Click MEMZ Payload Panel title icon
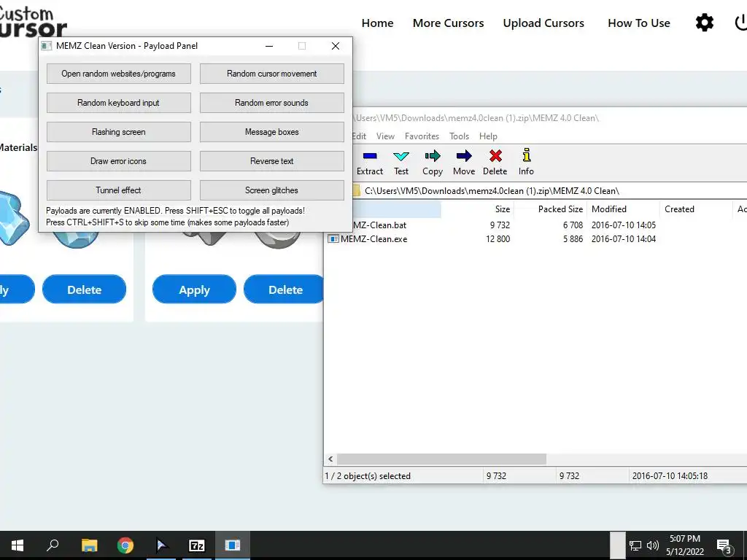747x560 pixels. [46, 46]
